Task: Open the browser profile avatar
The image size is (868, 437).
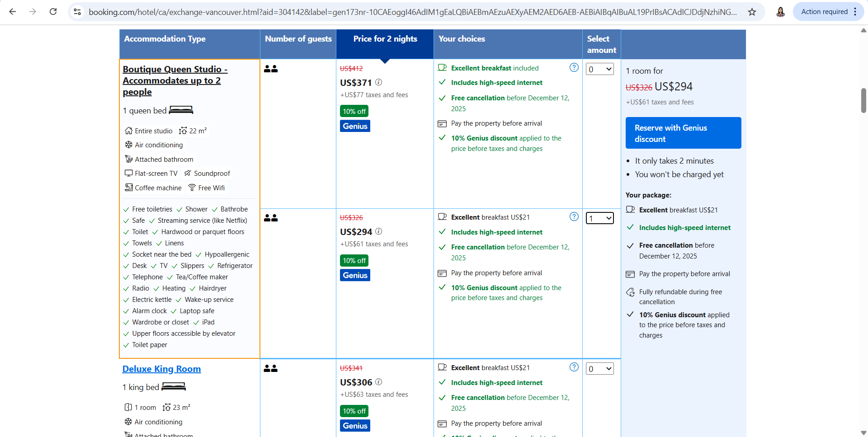Action: coord(780,12)
